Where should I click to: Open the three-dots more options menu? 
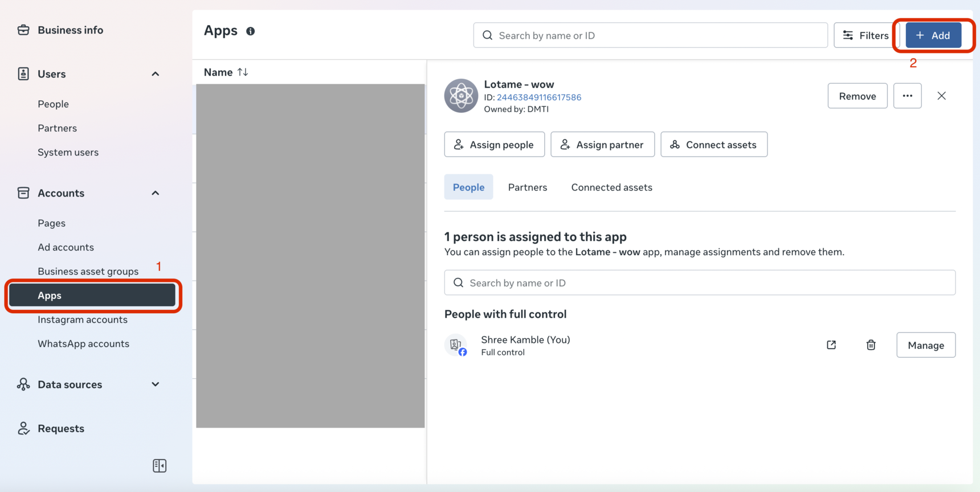(907, 96)
